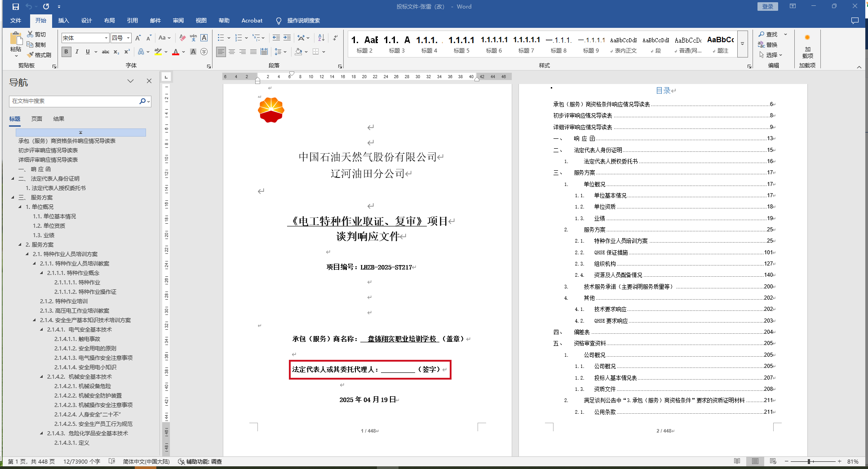Open the 文件 (File) menu
Screen dimensions: 868x469
(x=16, y=21)
